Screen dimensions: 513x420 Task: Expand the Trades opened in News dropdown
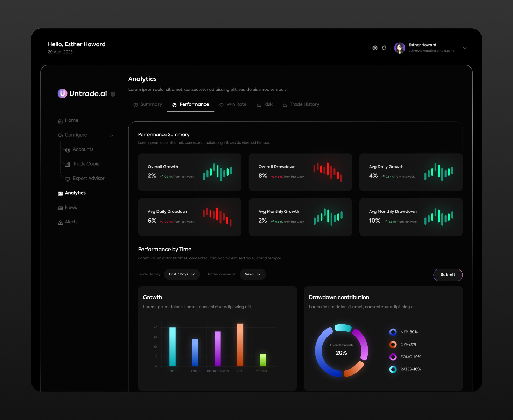(x=252, y=274)
